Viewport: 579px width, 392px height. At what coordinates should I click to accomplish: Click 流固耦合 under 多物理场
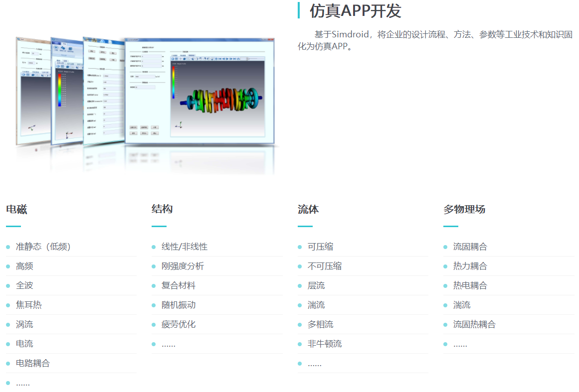point(470,247)
